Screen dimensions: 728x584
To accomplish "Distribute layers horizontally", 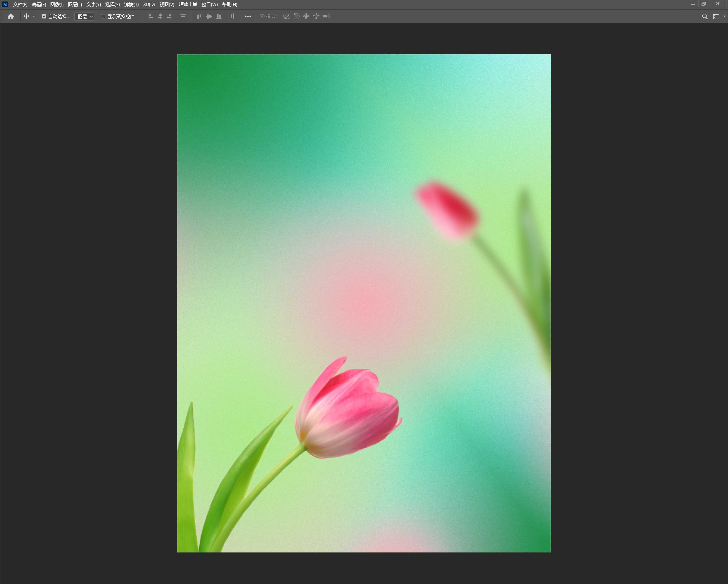I will 232,16.
